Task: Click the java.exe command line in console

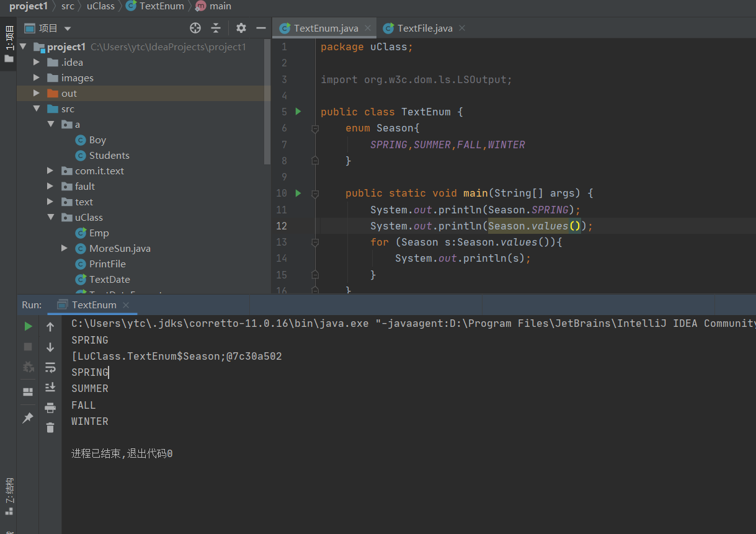Action: click(413, 323)
